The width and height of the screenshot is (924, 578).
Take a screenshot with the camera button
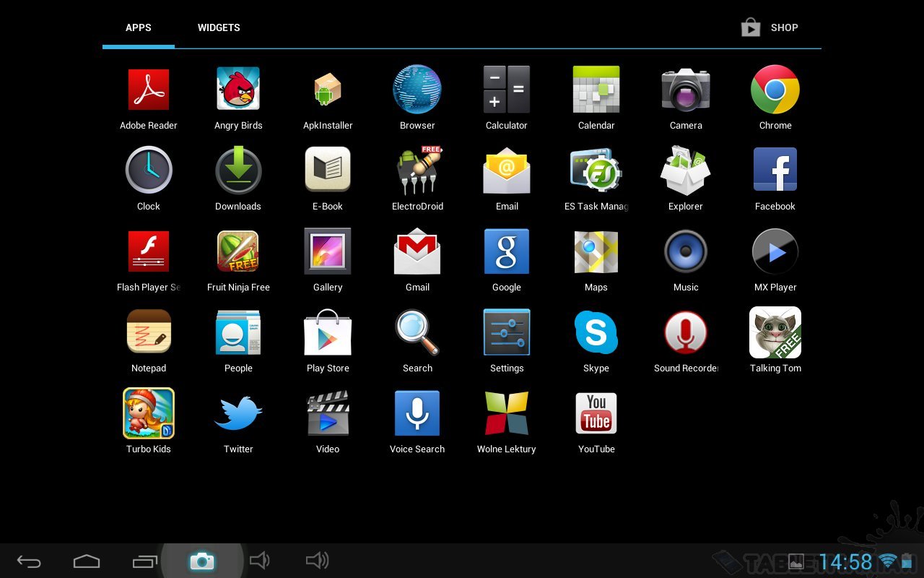(201, 561)
